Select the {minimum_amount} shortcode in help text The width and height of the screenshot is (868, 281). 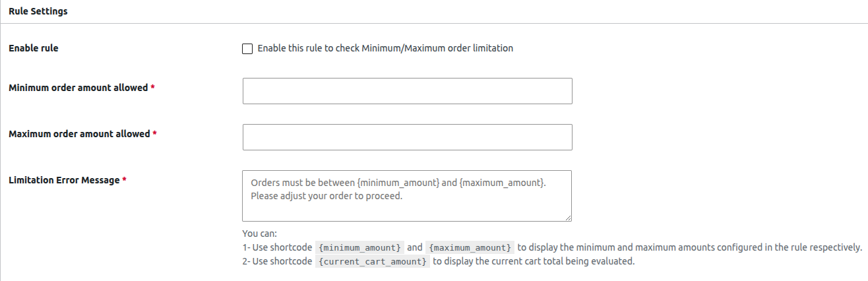pos(359,247)
